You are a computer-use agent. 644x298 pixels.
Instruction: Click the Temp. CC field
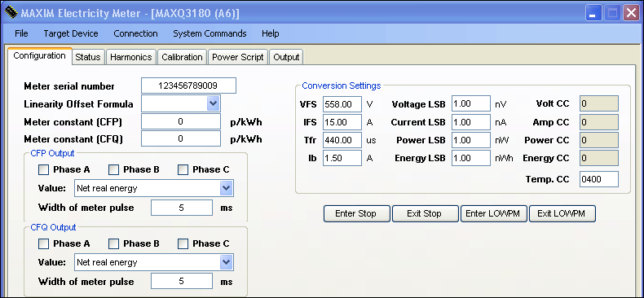[x=599, y=179]
